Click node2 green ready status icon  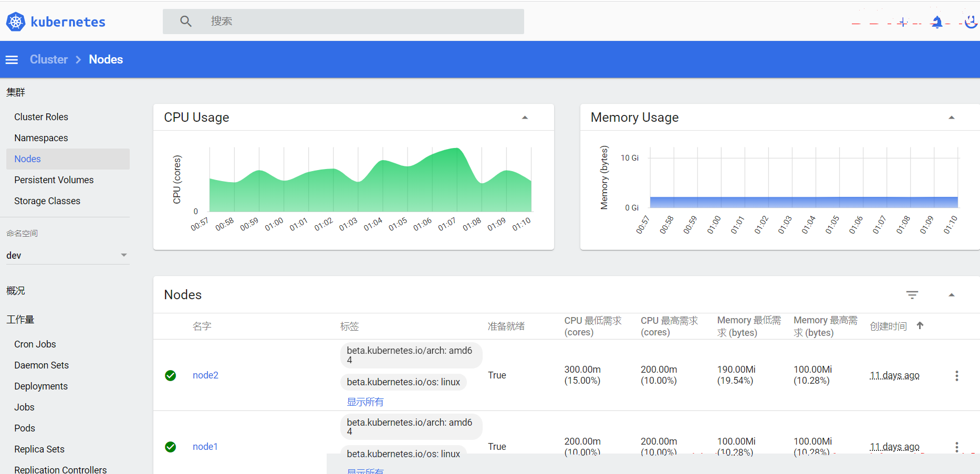point(171,375)
